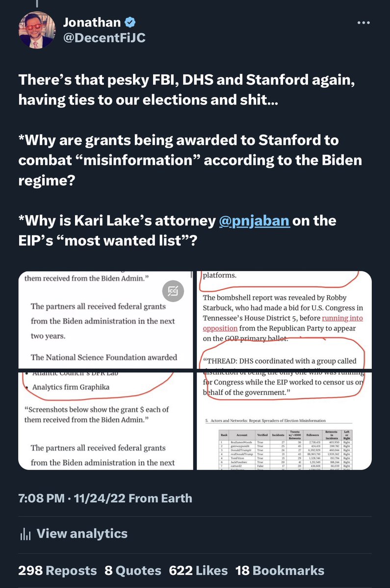390x588 pixels.
Task: Open the @pnjaban mention link
Action: point(256,222)
